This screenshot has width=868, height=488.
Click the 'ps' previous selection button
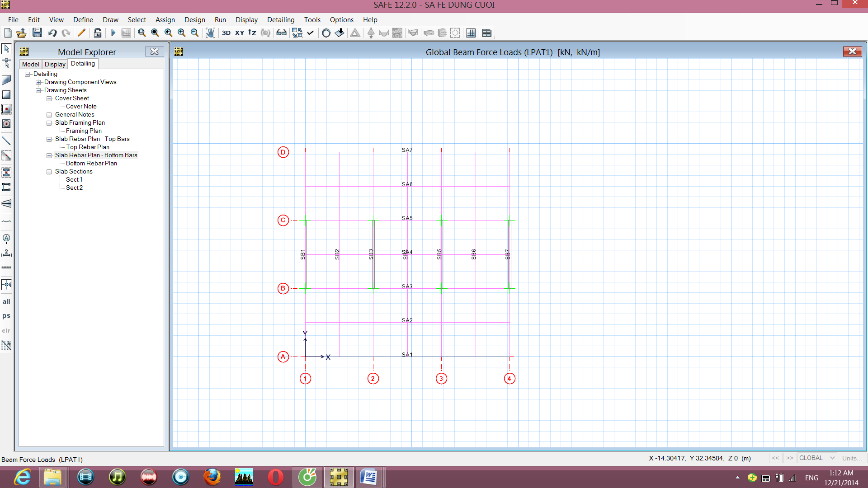(6, 315)
